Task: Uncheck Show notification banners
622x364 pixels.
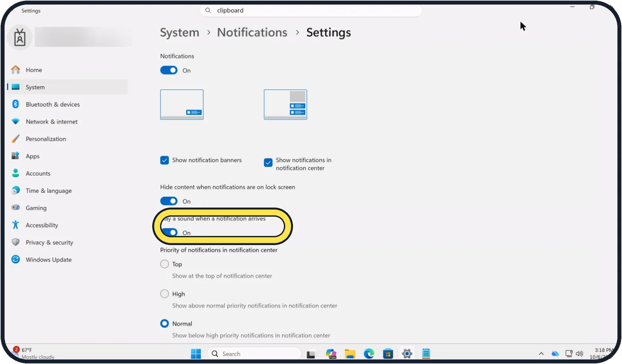Action: coord(164,160)
